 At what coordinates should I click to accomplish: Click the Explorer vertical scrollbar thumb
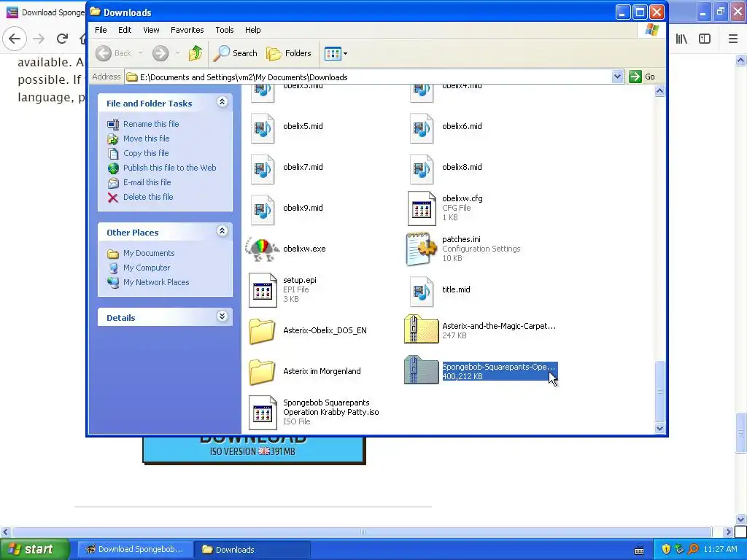659,392
